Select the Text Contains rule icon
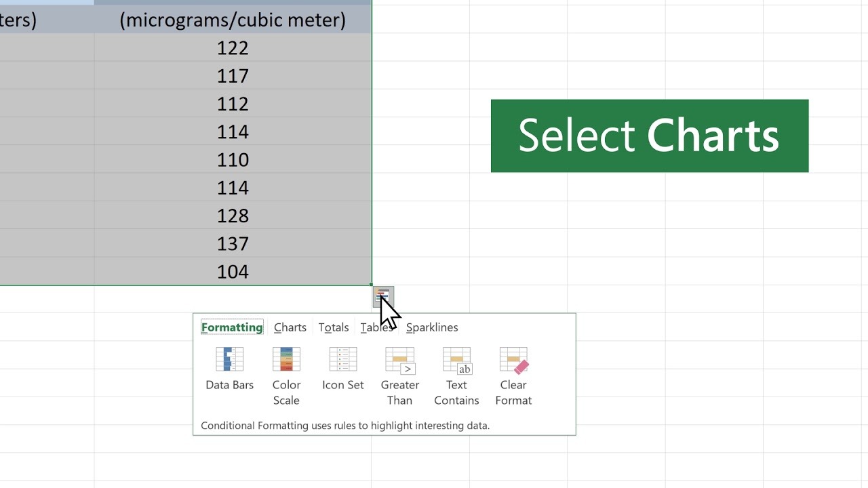The width and height of the screenshot is (868, 488). [x=456, y=360]
